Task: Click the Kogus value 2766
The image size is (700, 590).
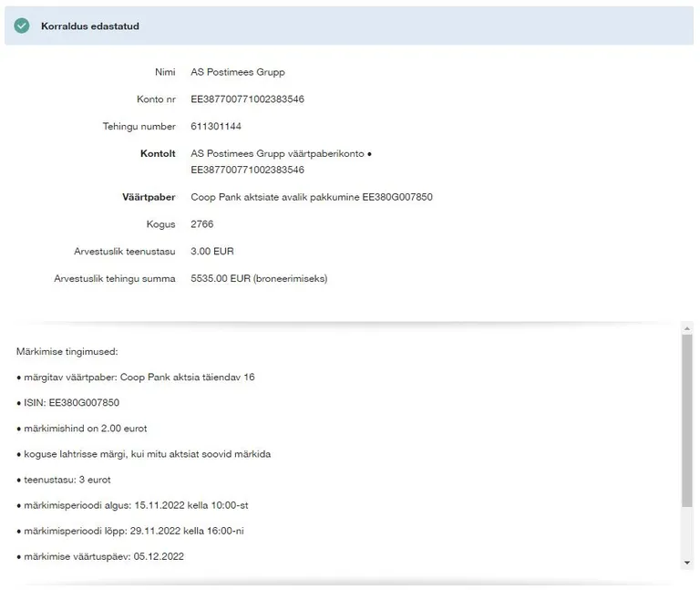Action: [201, 224]
